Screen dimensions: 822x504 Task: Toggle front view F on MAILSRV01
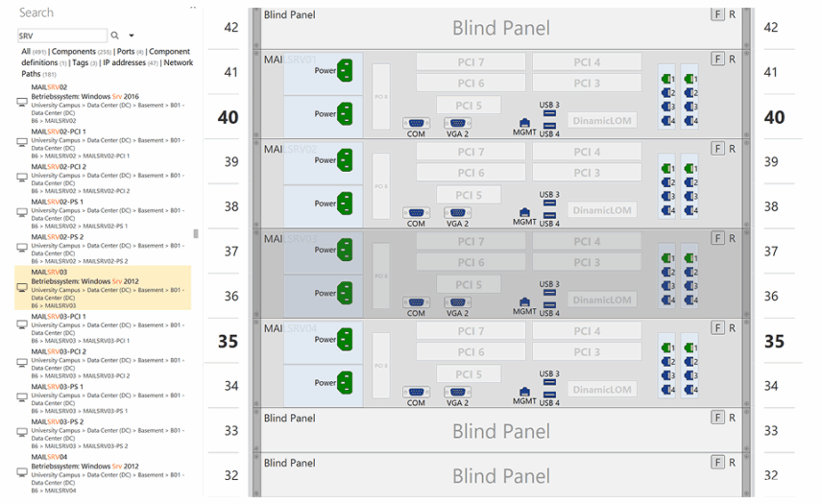tap(717, 60)
